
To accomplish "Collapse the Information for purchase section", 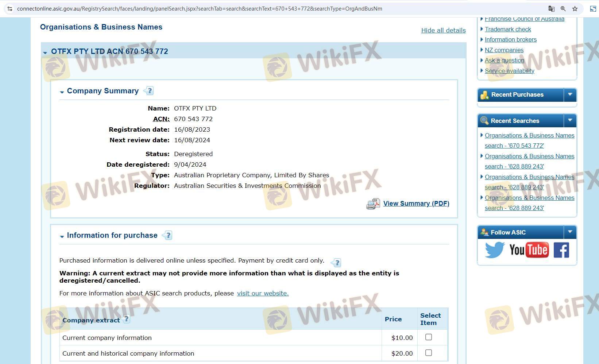I will [x=62, y=236].
